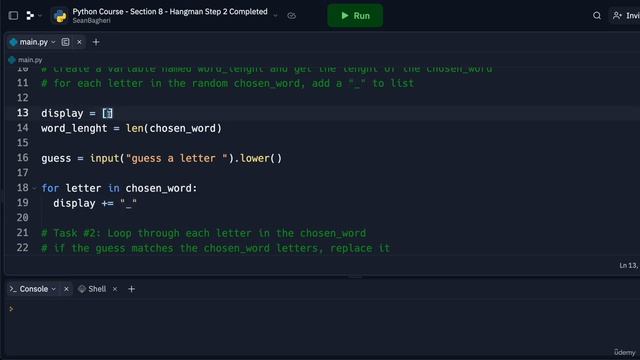Click line number 13 in gutter
Screen dimensions: 640x360
coord(23,113)
